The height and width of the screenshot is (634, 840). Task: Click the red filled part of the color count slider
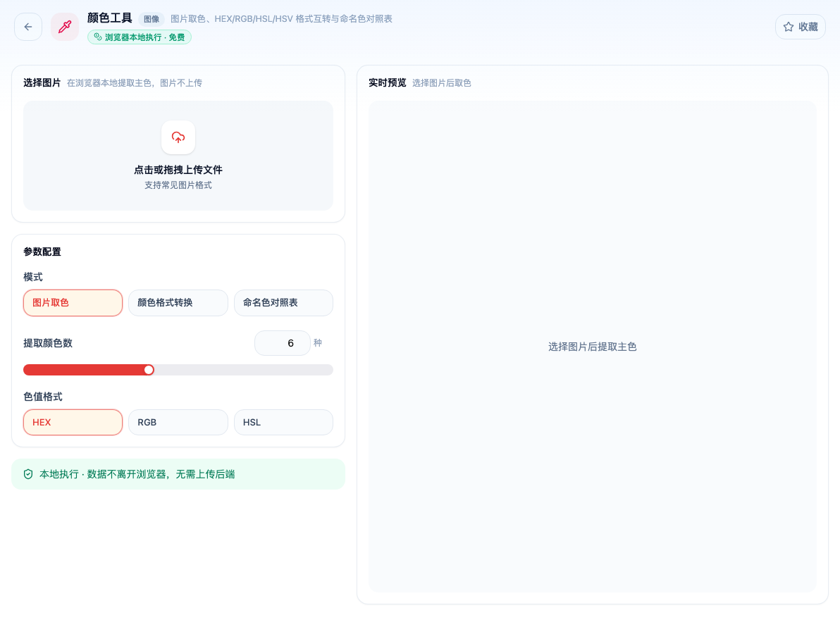pyautogui.click(x=84, y=370)
